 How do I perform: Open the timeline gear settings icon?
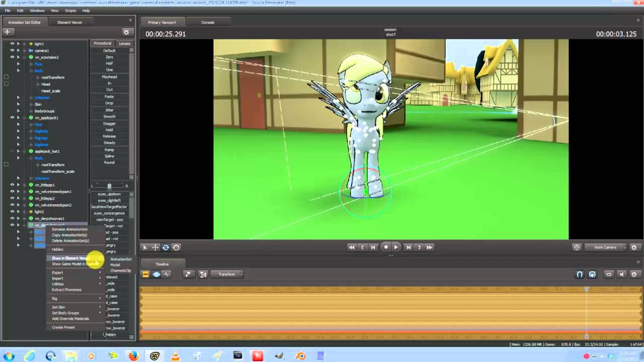pos(634,275)
